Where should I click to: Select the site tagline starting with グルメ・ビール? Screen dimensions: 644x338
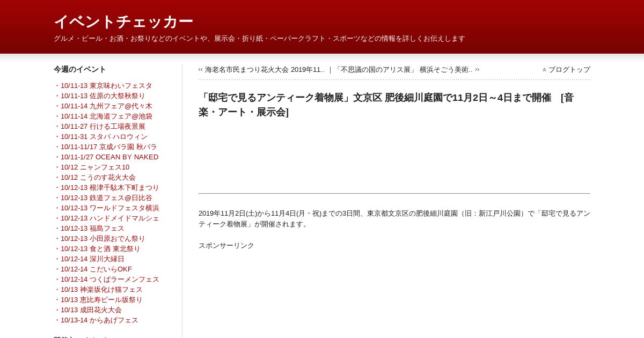coord(259,39)
